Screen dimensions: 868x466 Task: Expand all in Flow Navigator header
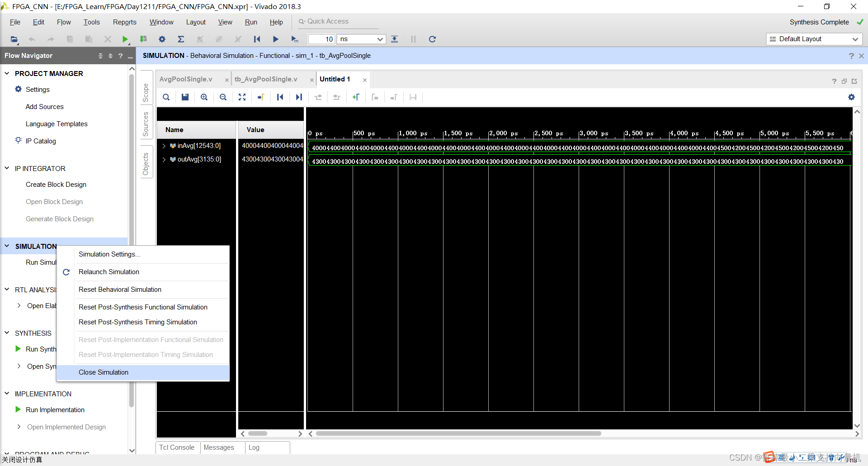tap(110, 56)
